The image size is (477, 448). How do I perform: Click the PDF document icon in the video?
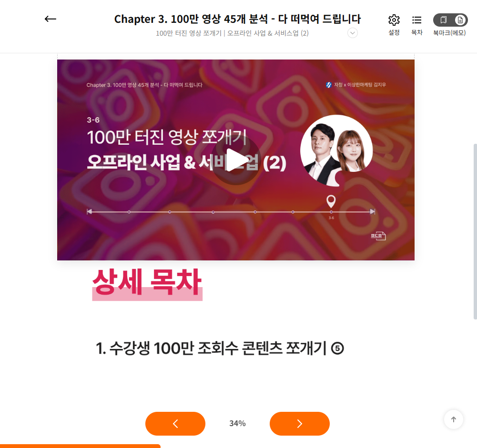pos(378,236)
